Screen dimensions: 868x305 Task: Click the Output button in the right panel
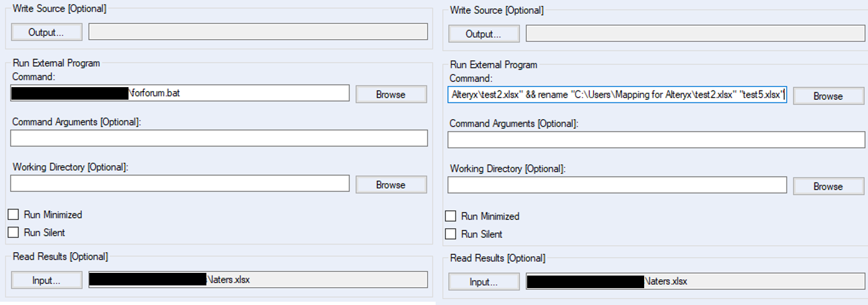484,34
